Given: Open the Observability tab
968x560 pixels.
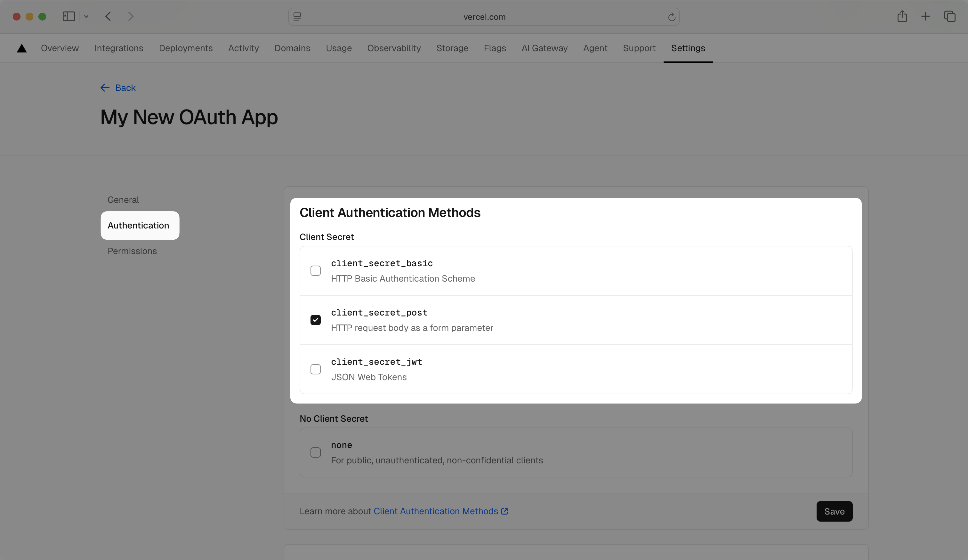Looking at the screenshot, I should pyautogui.click(x=394, y=48).
